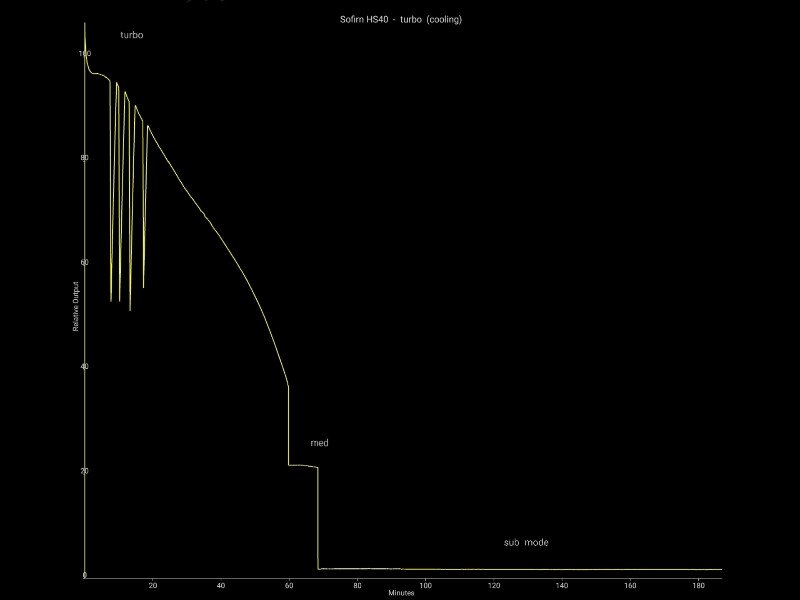Viewport: 800px width, 600px height.
Task: Click the "180" tick label on the Minutes axis
Action: 698,585
